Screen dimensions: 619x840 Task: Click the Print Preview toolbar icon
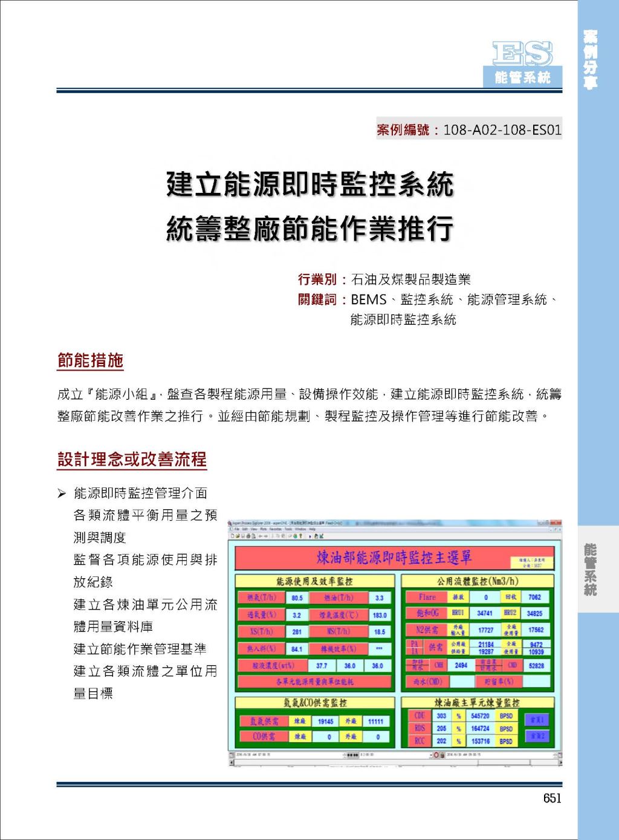[x=253, y=536]
